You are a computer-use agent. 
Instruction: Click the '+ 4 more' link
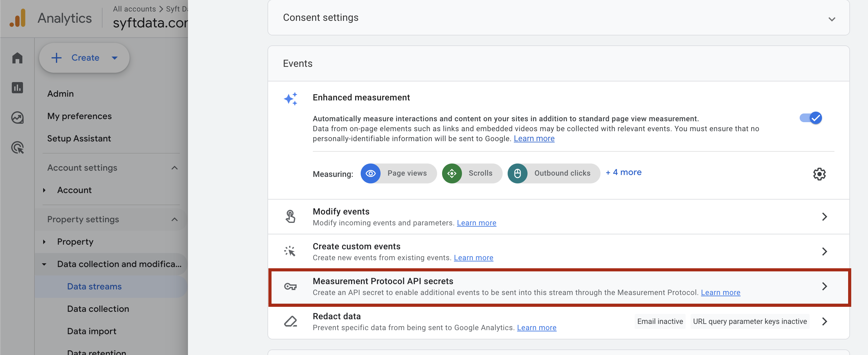tap(624, 172)
